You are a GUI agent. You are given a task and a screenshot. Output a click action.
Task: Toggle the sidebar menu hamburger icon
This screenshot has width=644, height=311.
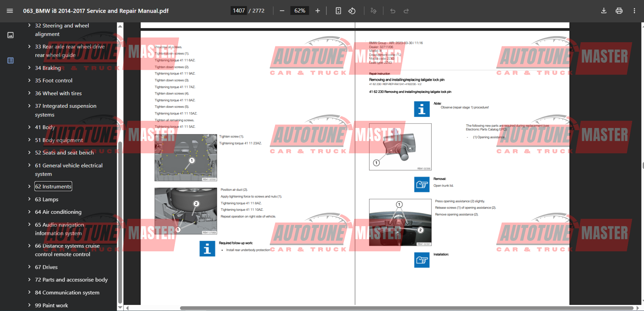10,11
